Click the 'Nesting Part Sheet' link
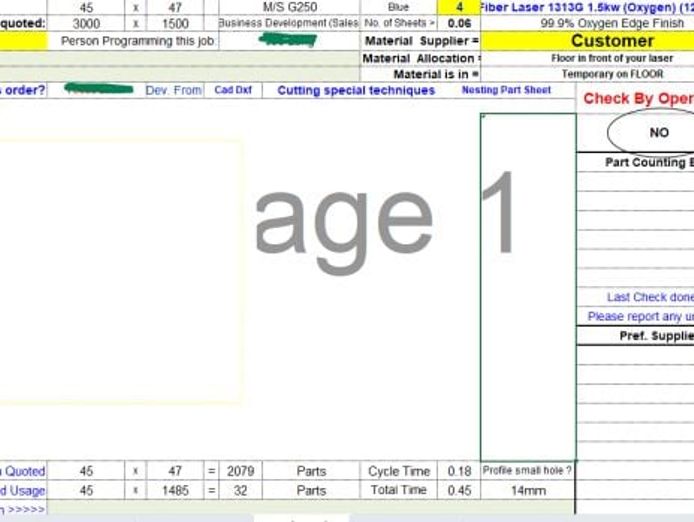 506,91
